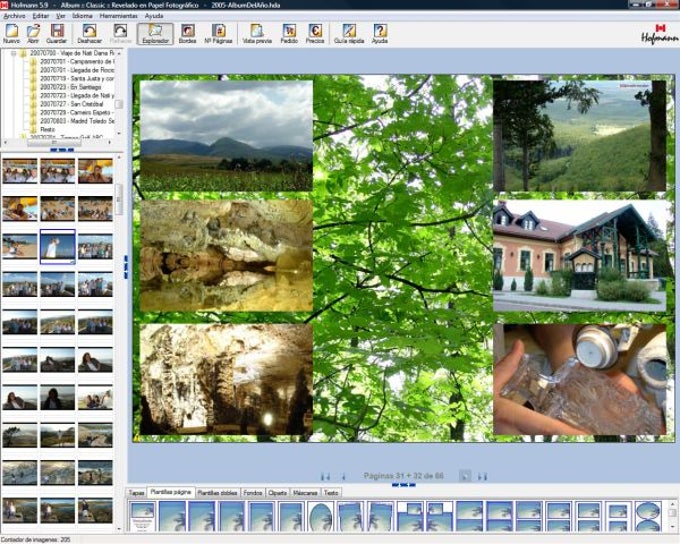Click folder tree horizontal scrollbar thumb
Viewport: 680px width, 544px height.
(54, 142)
